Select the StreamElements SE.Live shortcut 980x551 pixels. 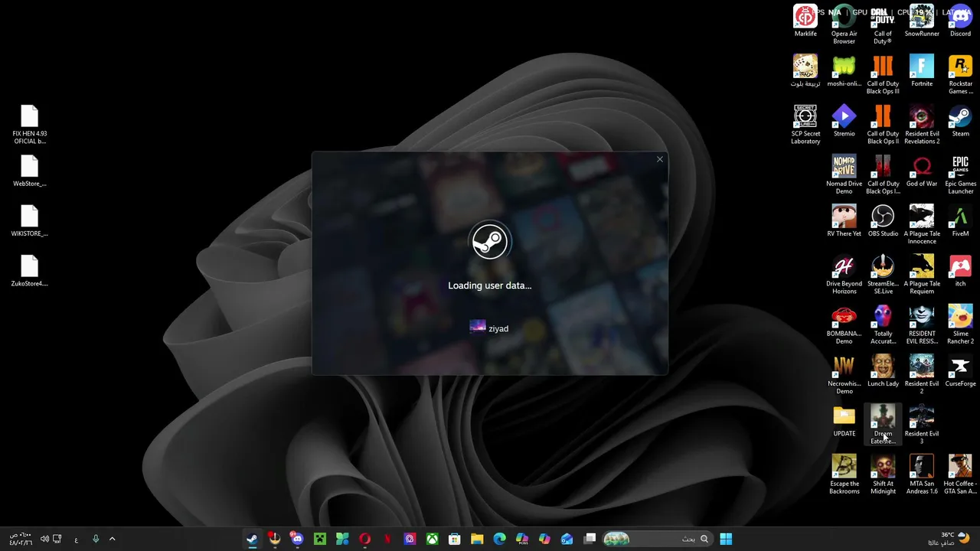pos(883,274)
